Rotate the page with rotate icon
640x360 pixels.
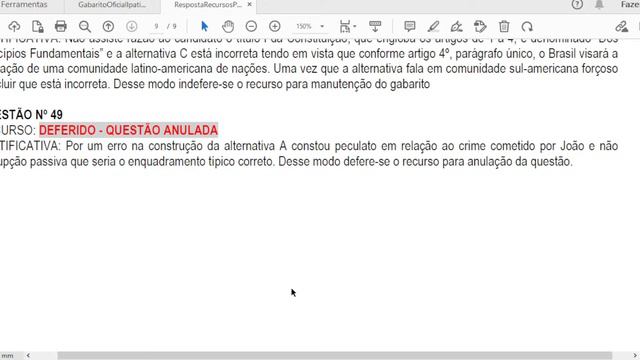point(527,27)
